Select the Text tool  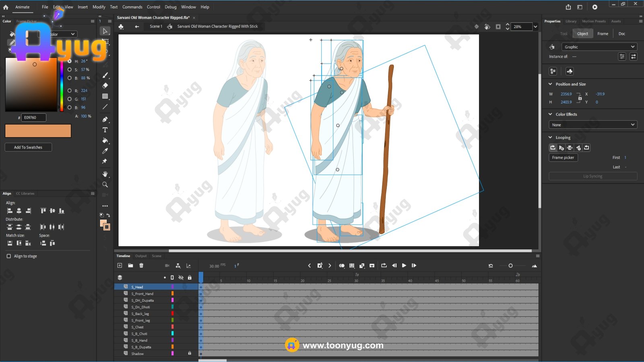(105, 130)
